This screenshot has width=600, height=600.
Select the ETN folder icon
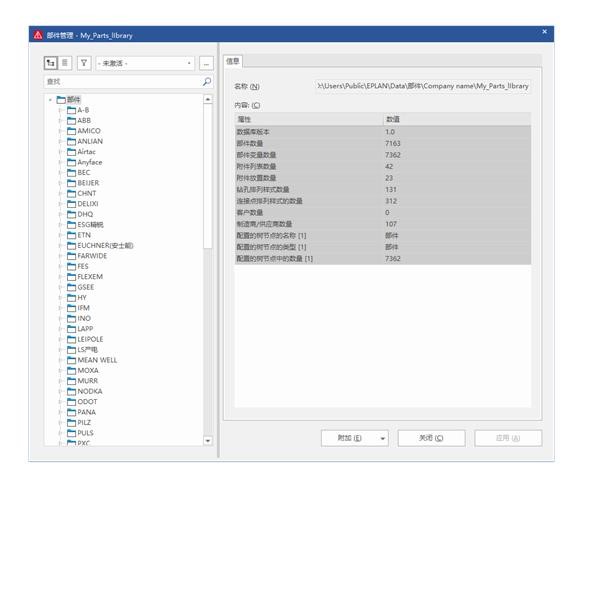pos(72,235)
